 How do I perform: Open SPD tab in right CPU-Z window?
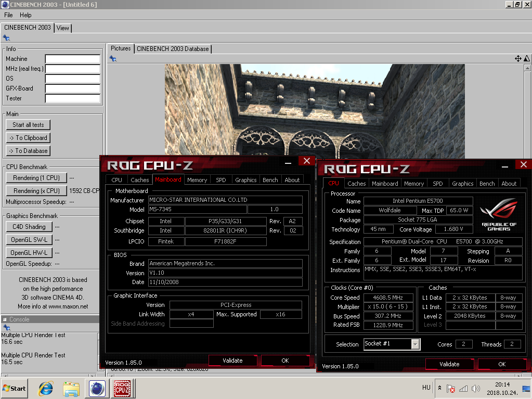point(438,184)
